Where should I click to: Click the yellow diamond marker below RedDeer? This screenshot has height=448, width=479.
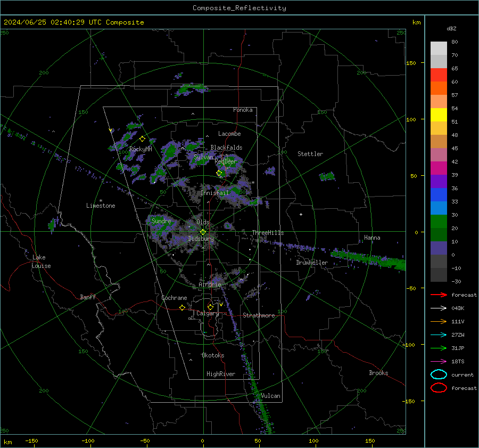click(x=219, y=173)
